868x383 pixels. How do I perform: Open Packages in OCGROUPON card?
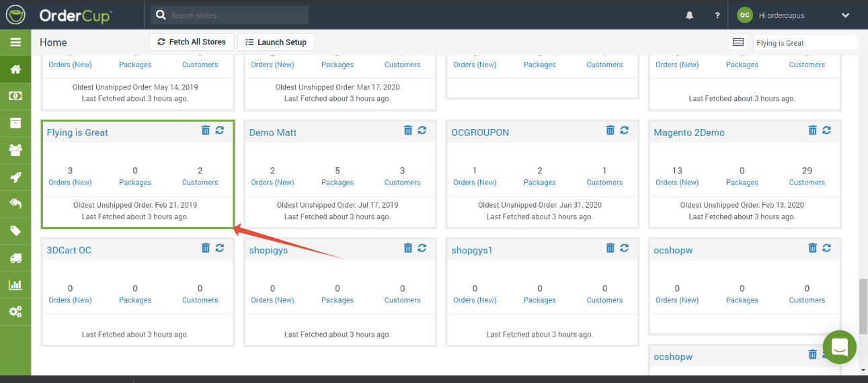tap(540, 182)
